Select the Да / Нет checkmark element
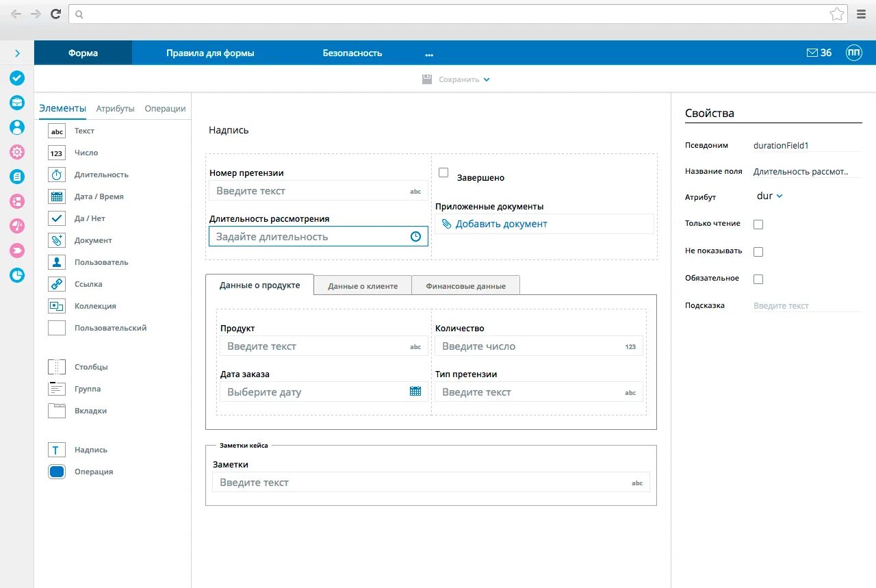 57,218
